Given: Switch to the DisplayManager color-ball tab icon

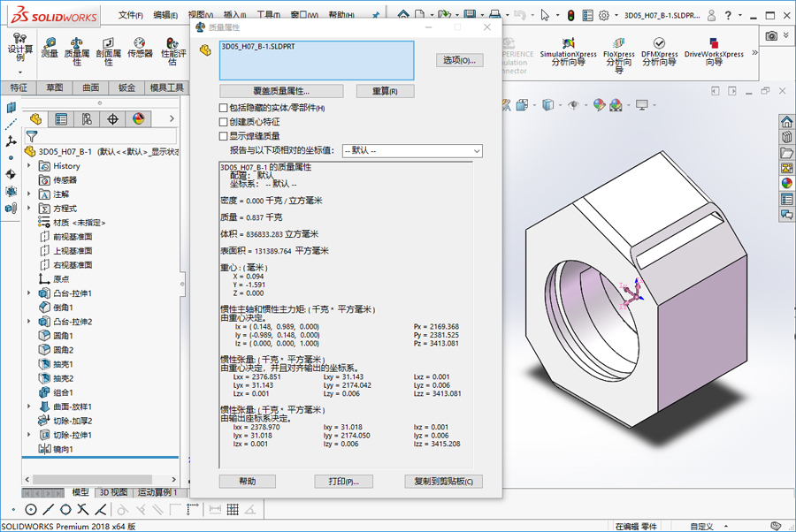Looking at the screenshot, I should [x=139, y=119].
